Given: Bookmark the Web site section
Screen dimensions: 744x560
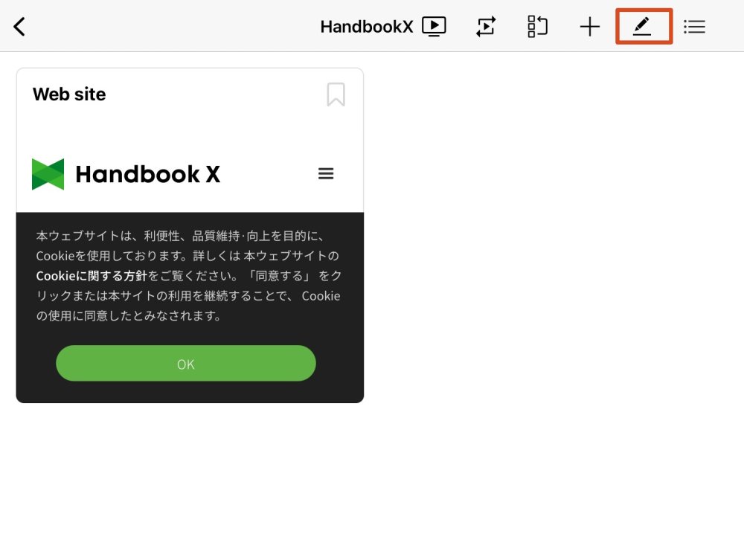Looking at the screenshot, I should [x=336, y=94].
